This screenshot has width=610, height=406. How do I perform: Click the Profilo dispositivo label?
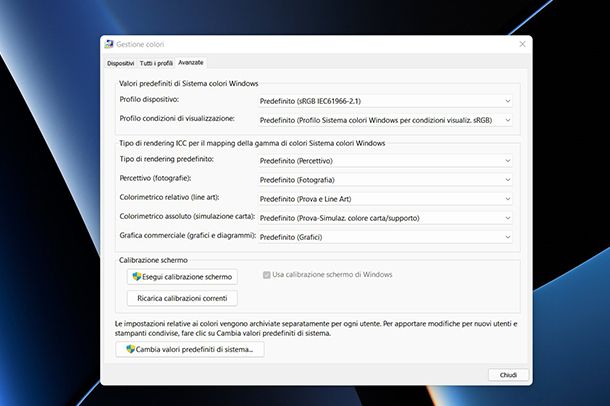(x=149, y=100)
